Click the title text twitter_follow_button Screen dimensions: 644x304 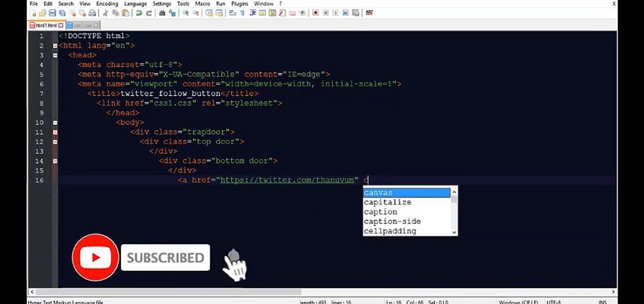pos(170,94)
